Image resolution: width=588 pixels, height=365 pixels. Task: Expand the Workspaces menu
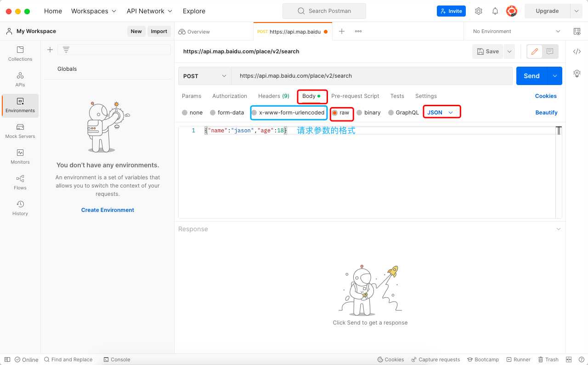click(94, 11)
